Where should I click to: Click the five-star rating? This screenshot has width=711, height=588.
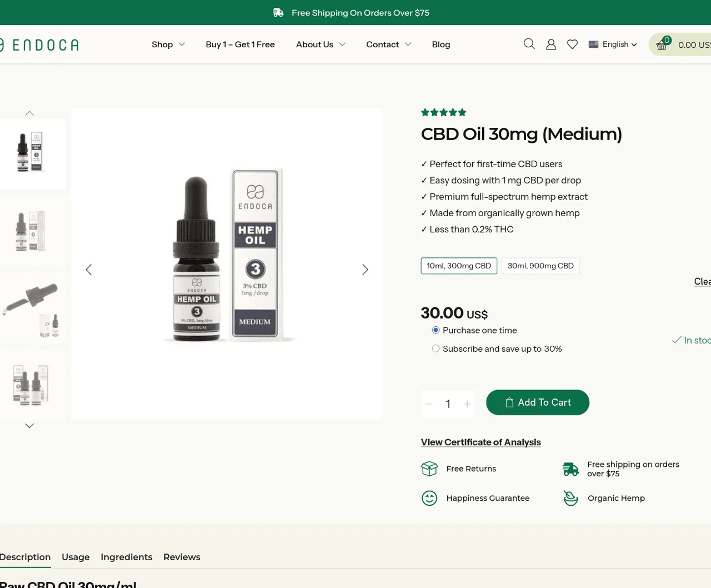[443, 112]
